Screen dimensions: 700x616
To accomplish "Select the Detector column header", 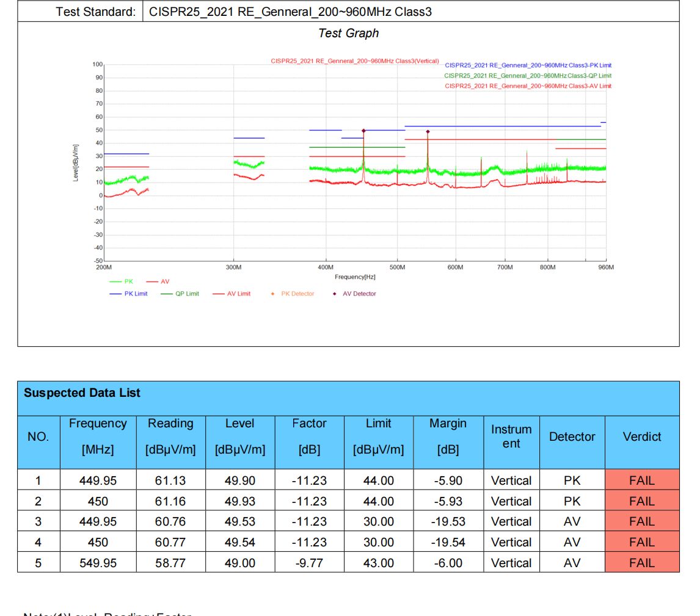I will click(572, 437).
